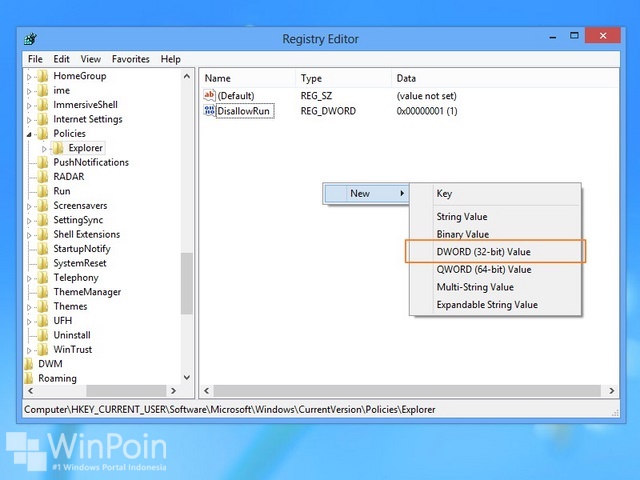Click the Run folder icon
Image resolution: width=640 pixels, height=480 pixels.
(x=43, y=191)
